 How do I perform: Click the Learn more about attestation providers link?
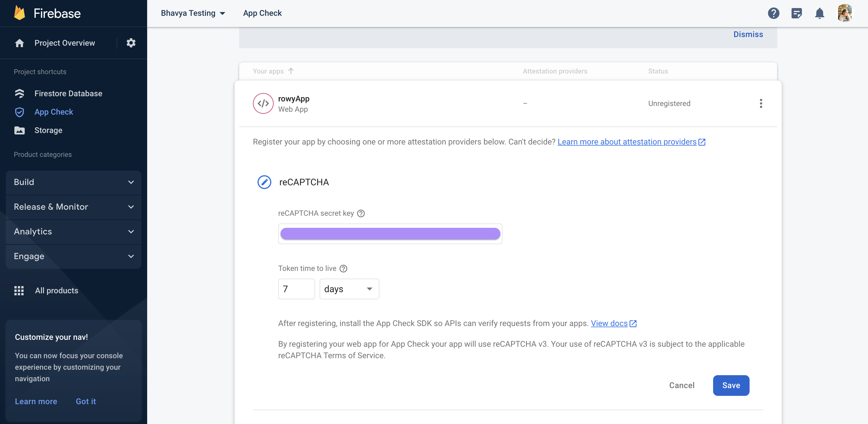[627, 142]
